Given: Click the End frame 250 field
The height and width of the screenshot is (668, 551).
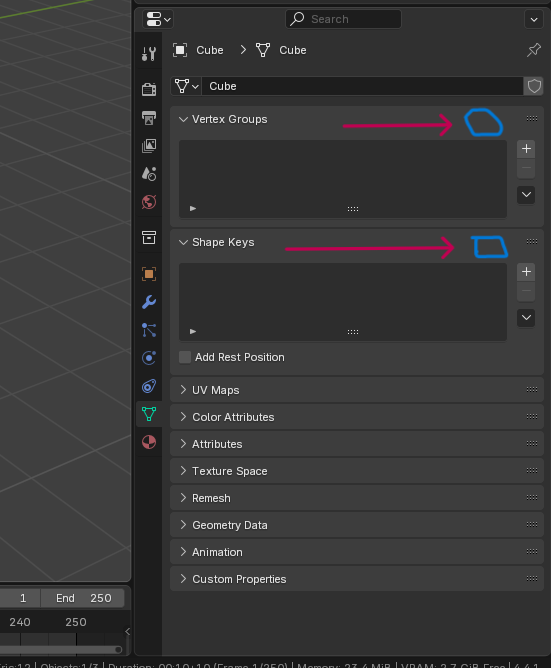Looking at the screenshot, I should (x=83, y=598).
